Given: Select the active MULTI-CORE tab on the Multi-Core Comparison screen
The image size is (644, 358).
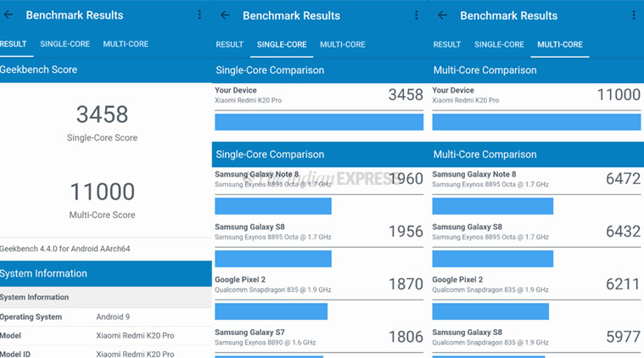Looking at the screenshot, I should (560, 44).
